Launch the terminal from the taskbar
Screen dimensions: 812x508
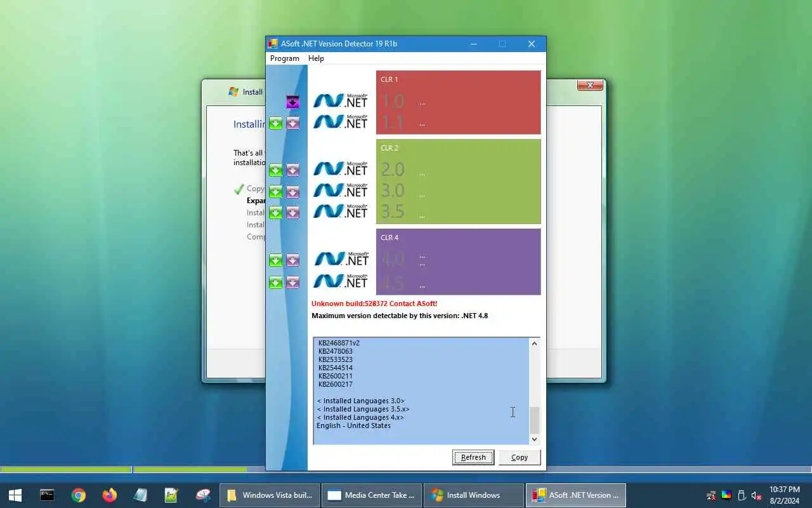click(x=47, y=495)
